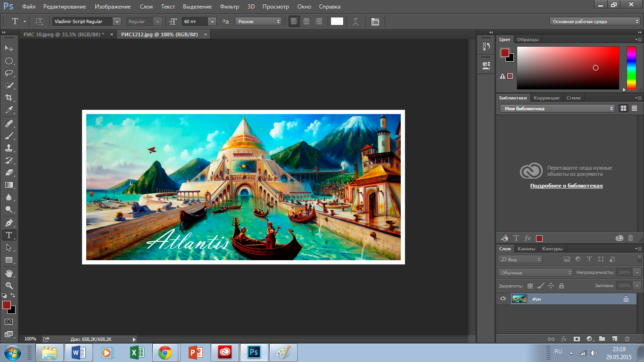Click Подробнее о библиотеках link
The width and height of the screenshot is (644, 362).
click(566, 186)
